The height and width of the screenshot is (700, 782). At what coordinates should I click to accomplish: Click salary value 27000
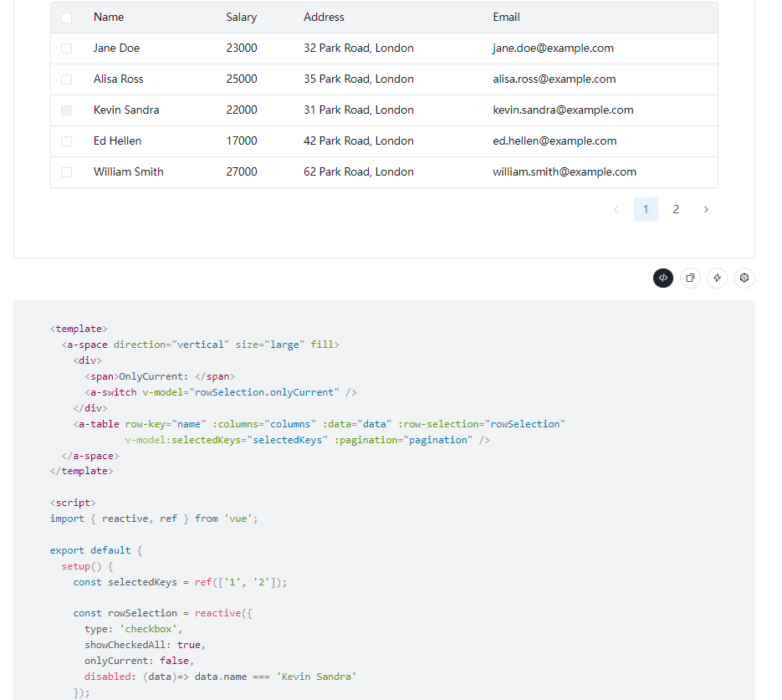[x=242, y=171]
